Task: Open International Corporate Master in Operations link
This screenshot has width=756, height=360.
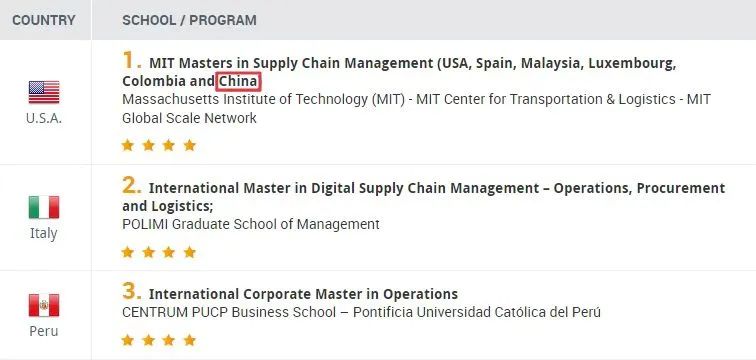Action: [x=303, y=293]
